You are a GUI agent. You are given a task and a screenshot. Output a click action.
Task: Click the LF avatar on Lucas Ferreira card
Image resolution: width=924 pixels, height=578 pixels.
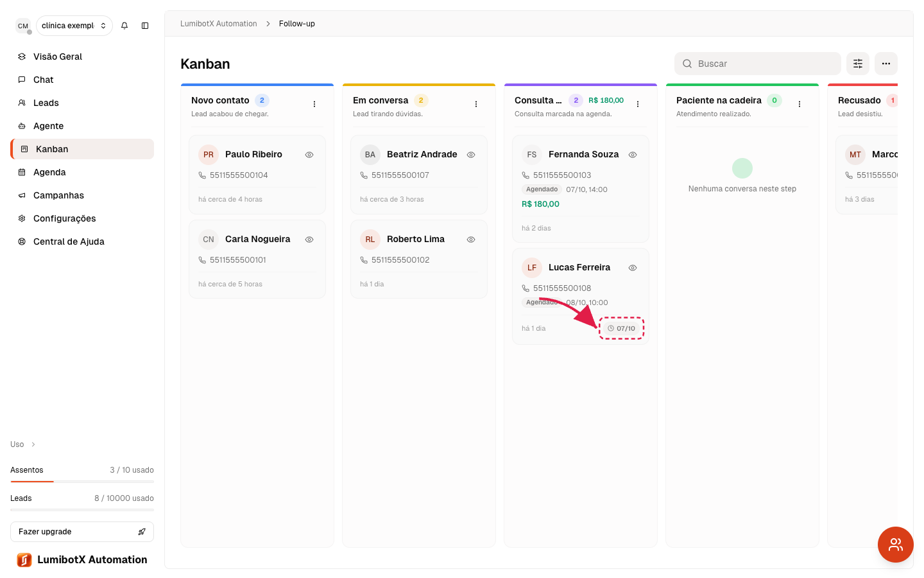pyautogui.click(x=532, y=268)
